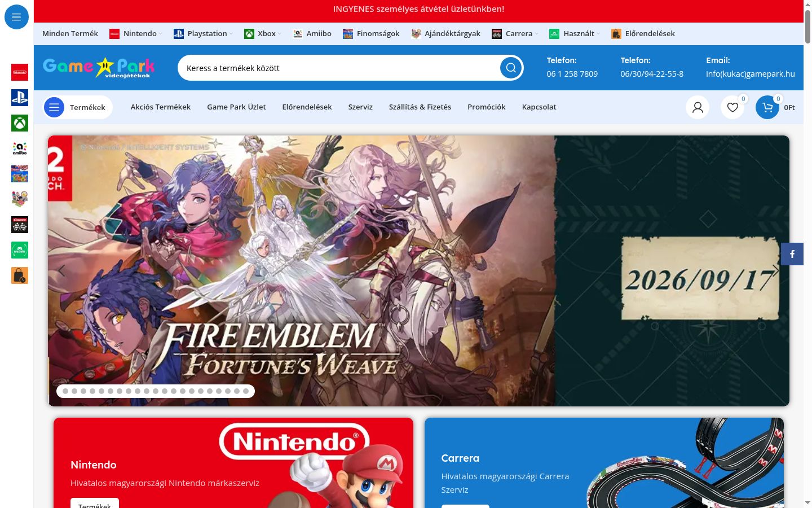Viewport: 812px width, 508px height.
Task: Open Szerviz menu item
Action: click(360, 107)
